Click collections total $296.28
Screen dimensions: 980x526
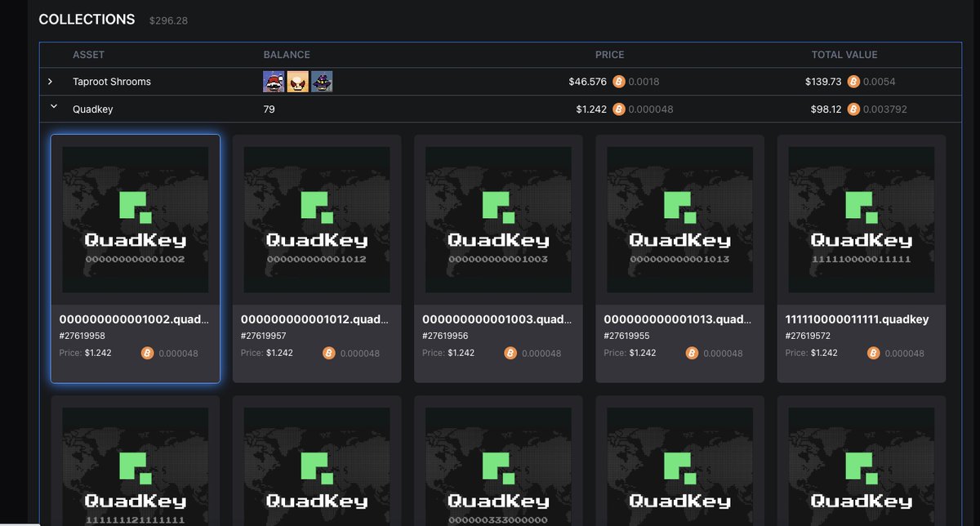tap(168, 20)
